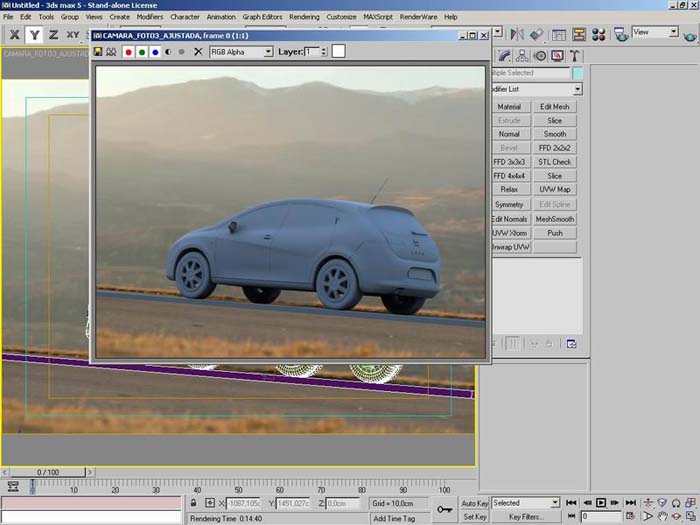Open the Rendering menu
The height and width of the screenshot is (525, 700).
click(x=304, y=17)
